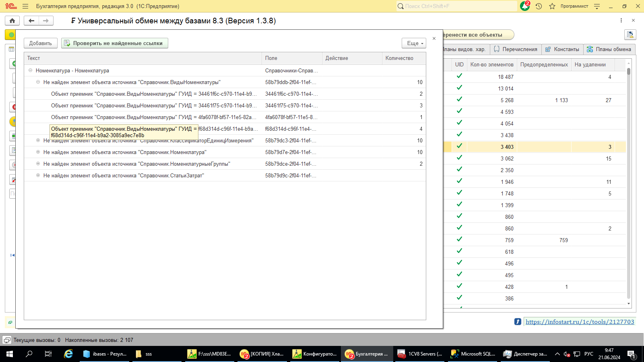The height and width of the screenshot is (362, 644).
Task: Click Перенести все объекты button
Action: [x=478, y=35]
